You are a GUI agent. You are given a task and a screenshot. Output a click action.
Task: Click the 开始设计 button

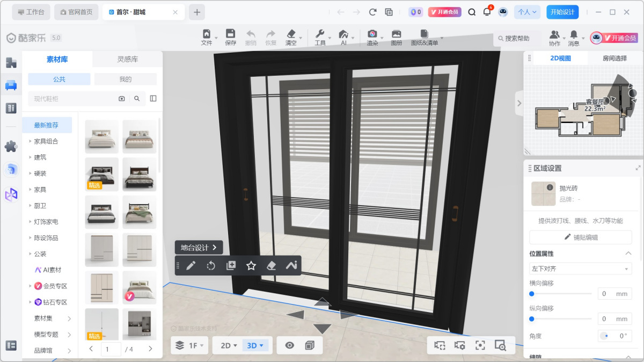[562, 12]
